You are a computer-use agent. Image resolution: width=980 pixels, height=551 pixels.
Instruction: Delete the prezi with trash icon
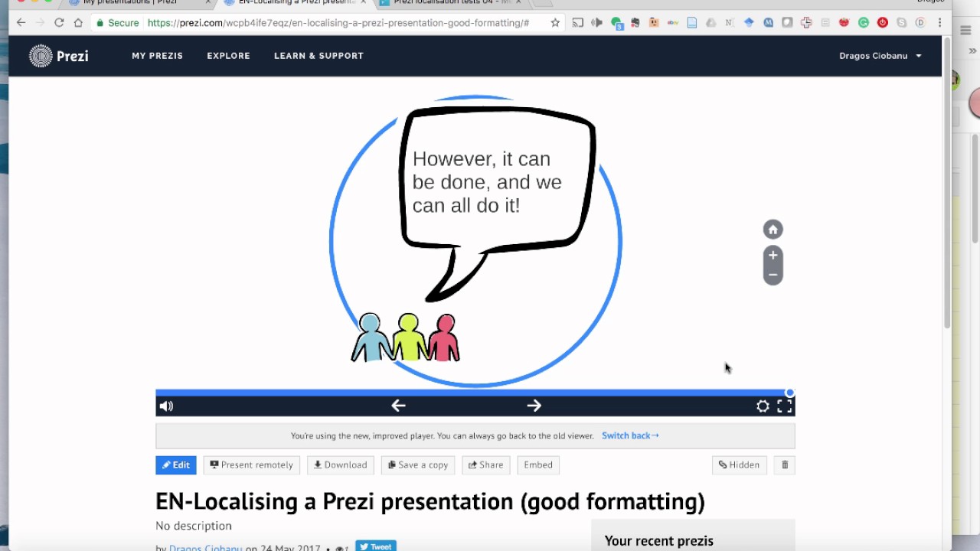click(x=785, y=465)
